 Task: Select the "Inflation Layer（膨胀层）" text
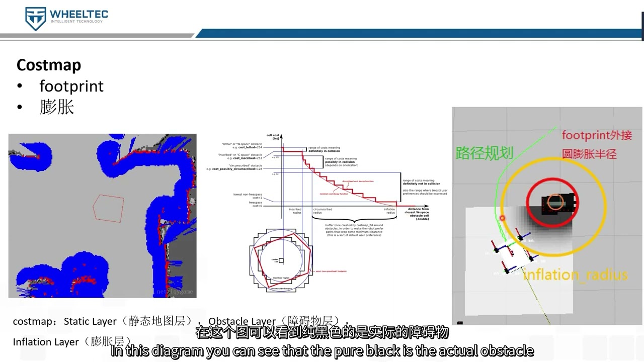click(72, 342)
